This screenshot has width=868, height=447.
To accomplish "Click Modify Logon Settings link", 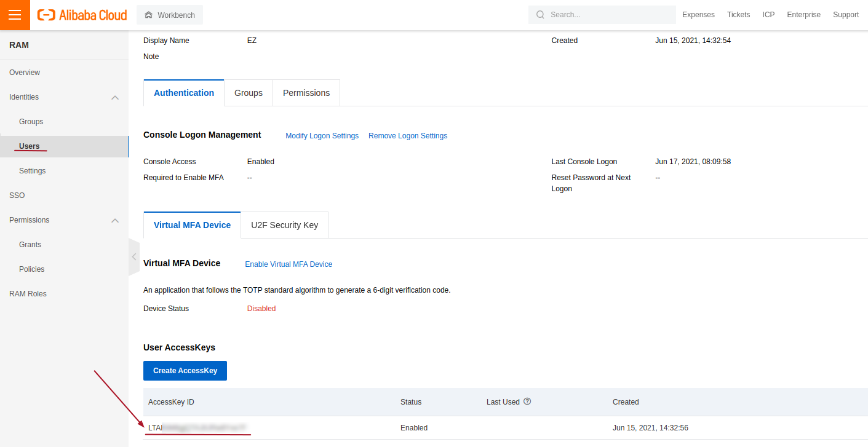I will 322,136.
